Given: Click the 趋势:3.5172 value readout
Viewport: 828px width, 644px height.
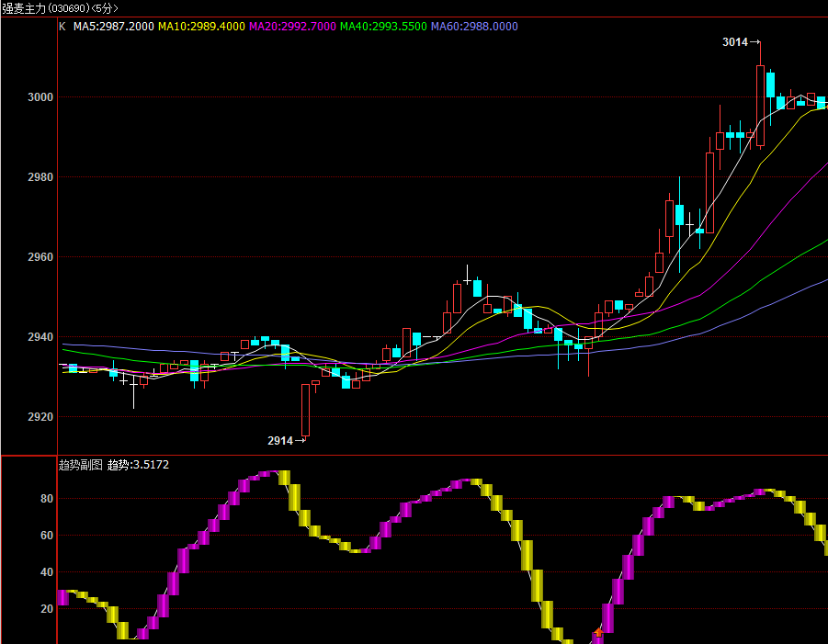Looking at the screenshot, I should coord(139,465).
